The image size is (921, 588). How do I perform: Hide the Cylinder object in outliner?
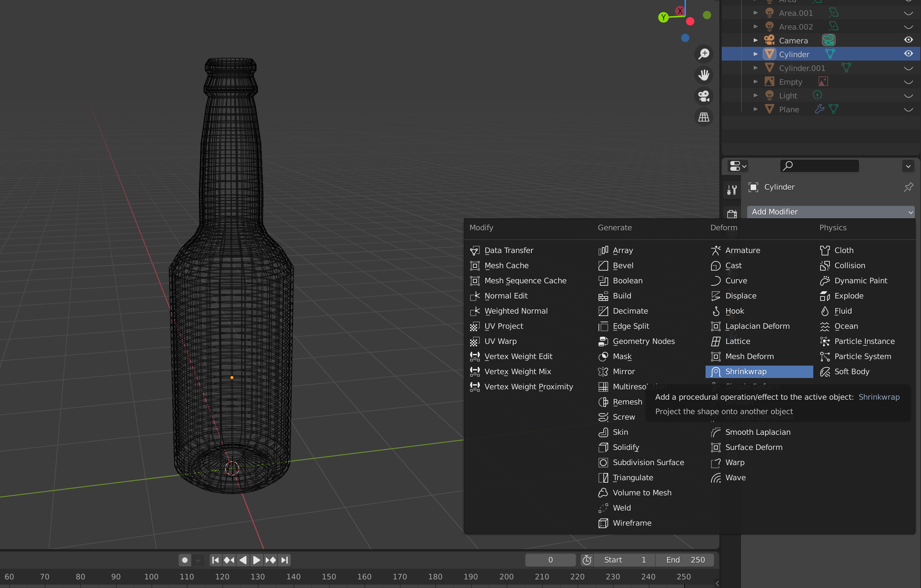(x=908, y=54)
